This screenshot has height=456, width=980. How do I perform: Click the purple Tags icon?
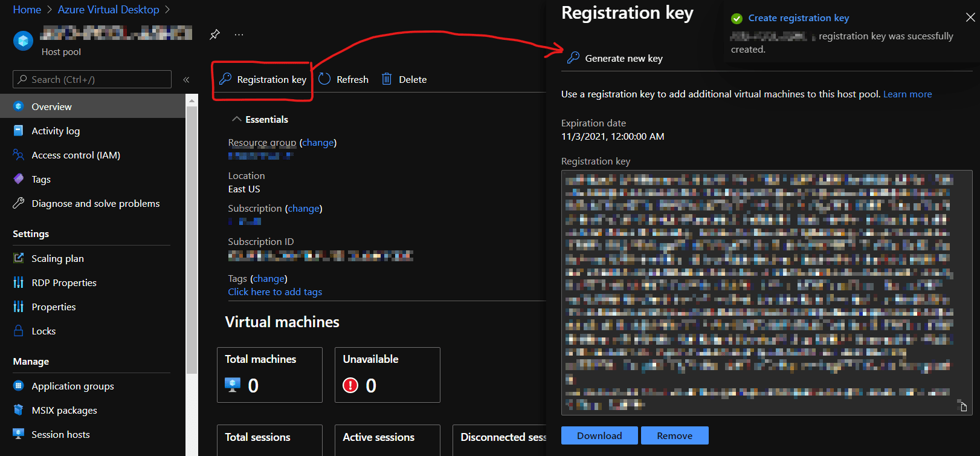coord(19,179)
